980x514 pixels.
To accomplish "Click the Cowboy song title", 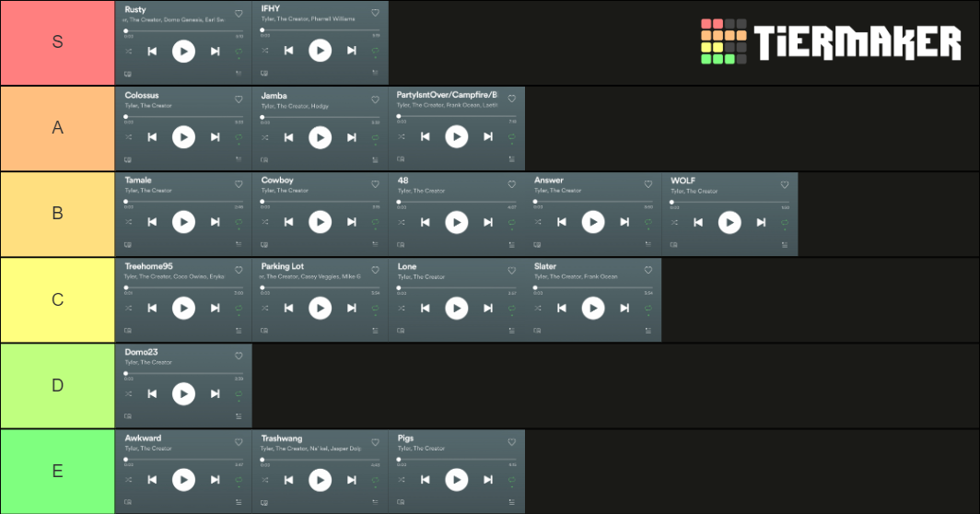I will [277, 181].
